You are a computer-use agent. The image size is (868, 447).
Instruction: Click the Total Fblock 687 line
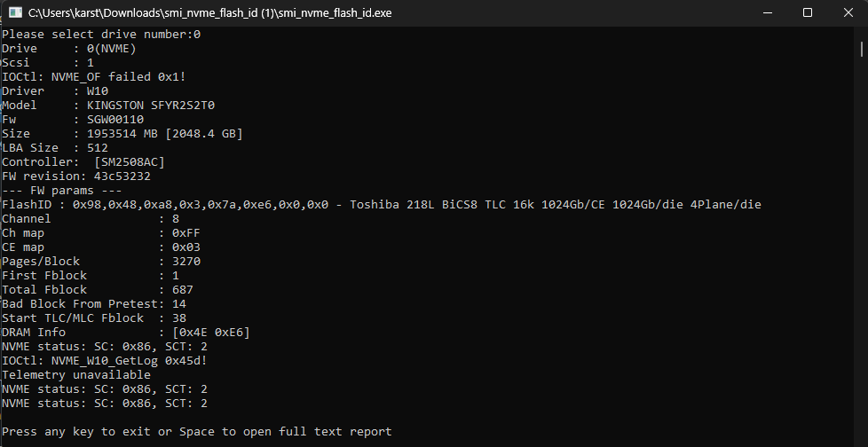tap(98, 289)
